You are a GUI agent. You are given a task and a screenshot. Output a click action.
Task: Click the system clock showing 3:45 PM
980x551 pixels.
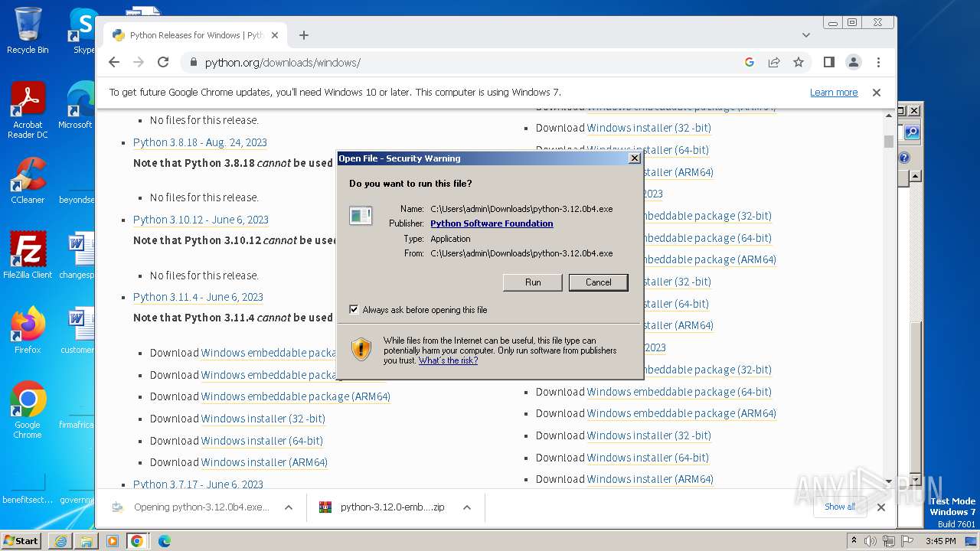click(x=940, y=541)
